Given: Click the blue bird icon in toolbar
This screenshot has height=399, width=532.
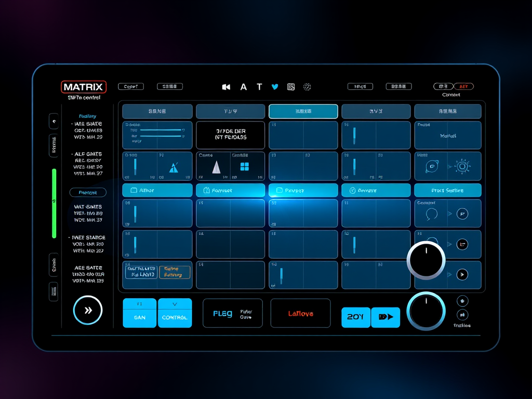Looking at the screenshot, I should [275, 87].
